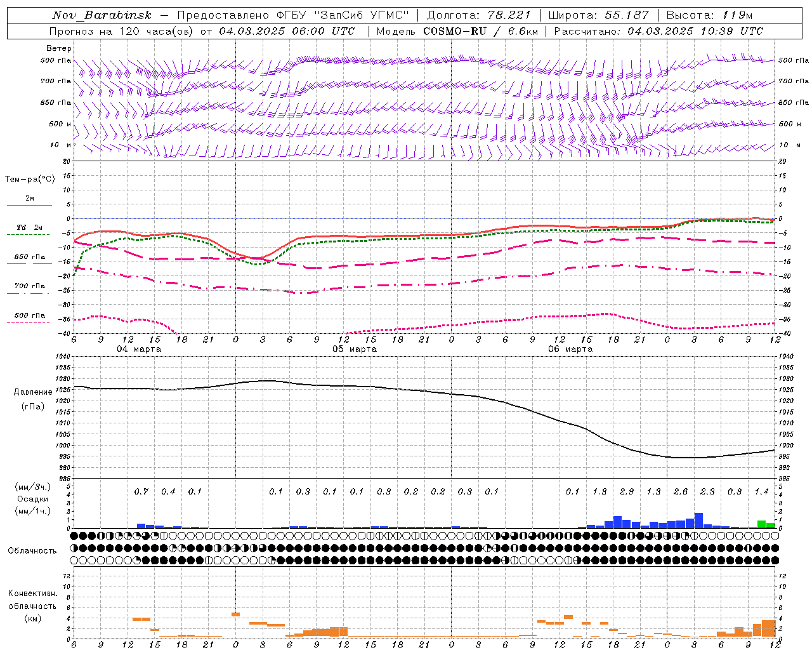The height and width of the screenshot is (650, 812).
Task: Click the 1.4 precipitation amount value
Action: tap(761, 491)
